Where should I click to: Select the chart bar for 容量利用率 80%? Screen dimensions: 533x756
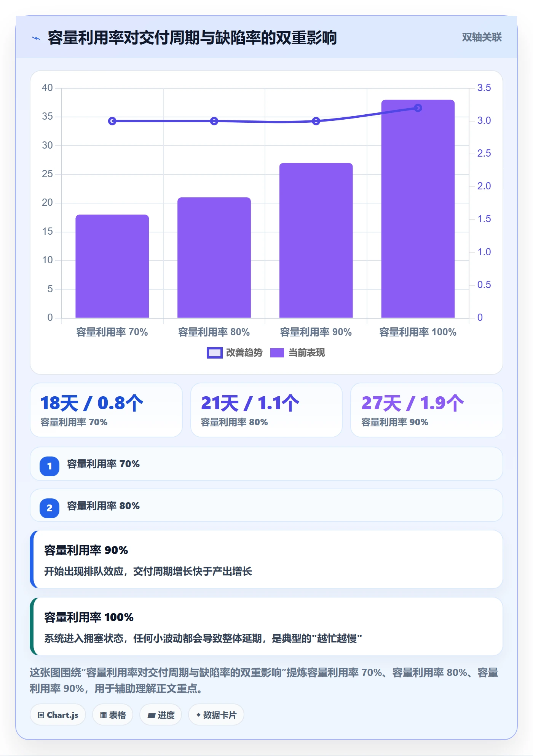[214, 258]
